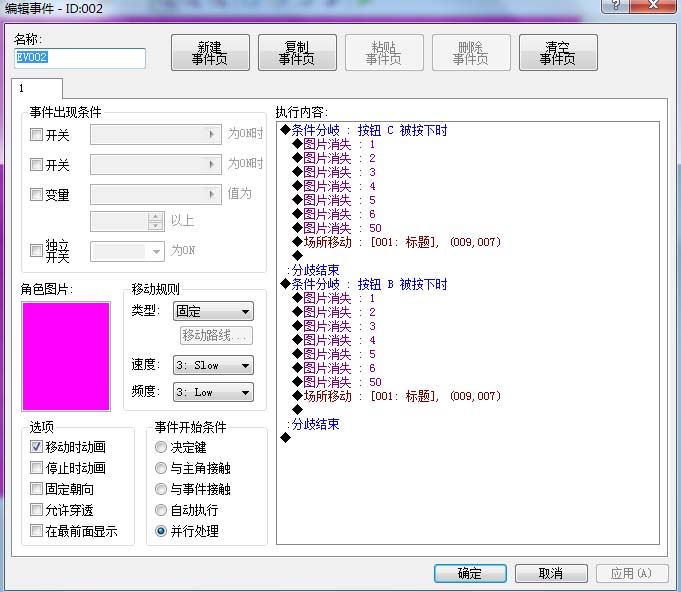Select the final empty ◆ command line

click(x=285, y=438)
